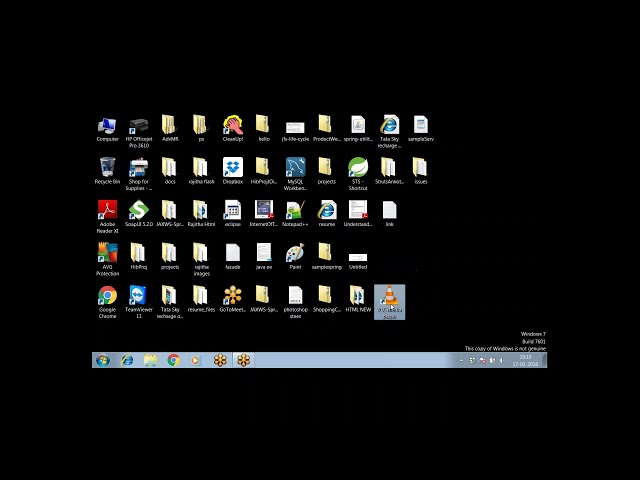Select the jfs-life-cycle image file

295,131
